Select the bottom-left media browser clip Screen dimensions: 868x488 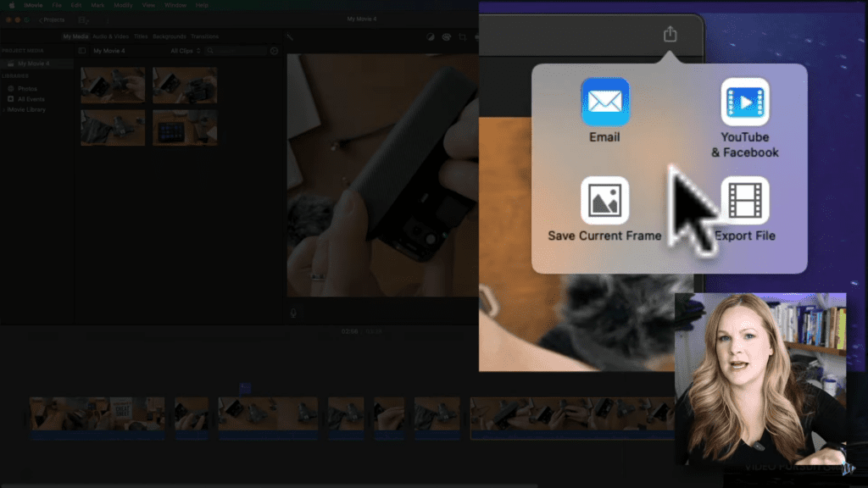[113, 128]
